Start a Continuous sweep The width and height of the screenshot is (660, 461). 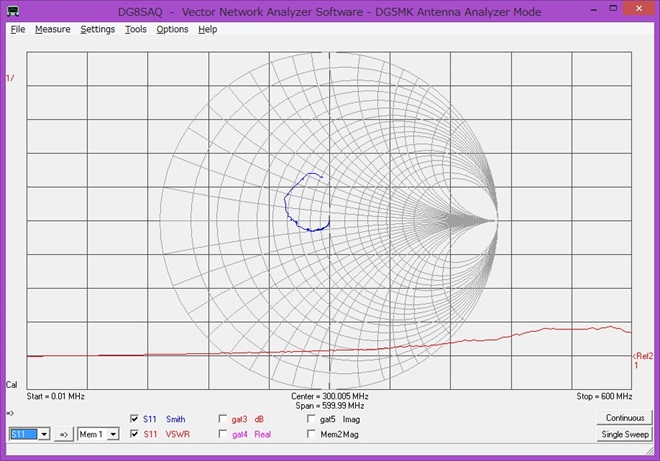tap(625, 418)
